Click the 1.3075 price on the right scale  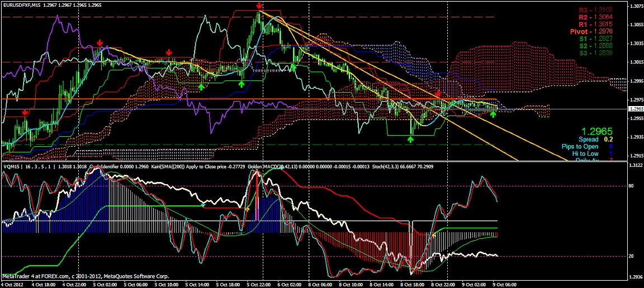(x=635, y=7)
